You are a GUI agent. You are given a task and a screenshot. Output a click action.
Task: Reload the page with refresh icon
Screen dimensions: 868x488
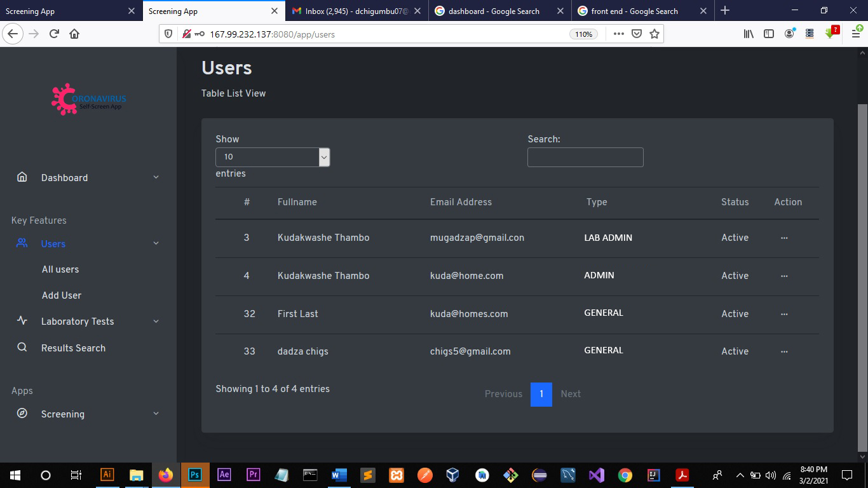click(54, 34)
